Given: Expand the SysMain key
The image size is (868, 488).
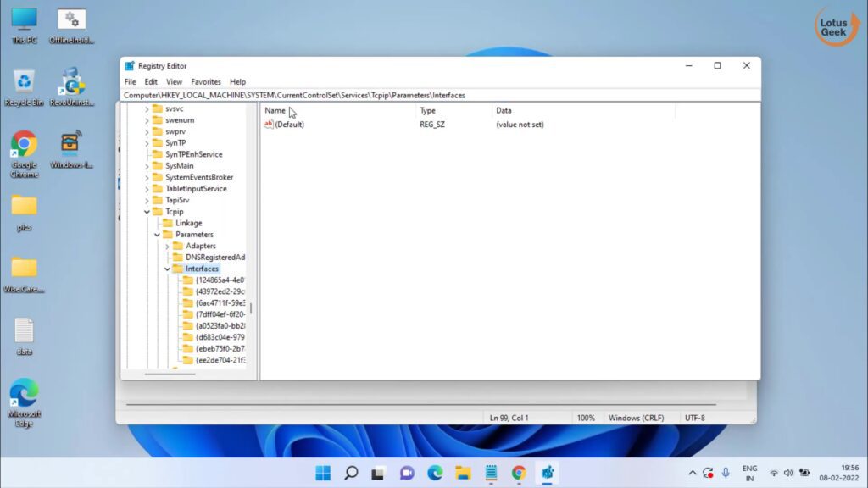Looking at the screenshot, I should click(147, 166).
